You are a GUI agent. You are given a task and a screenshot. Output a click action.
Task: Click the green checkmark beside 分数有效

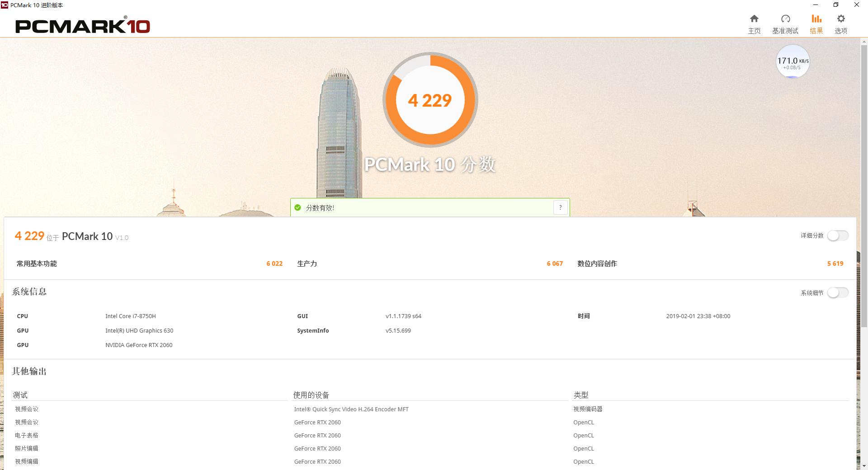tap(298, 207)
